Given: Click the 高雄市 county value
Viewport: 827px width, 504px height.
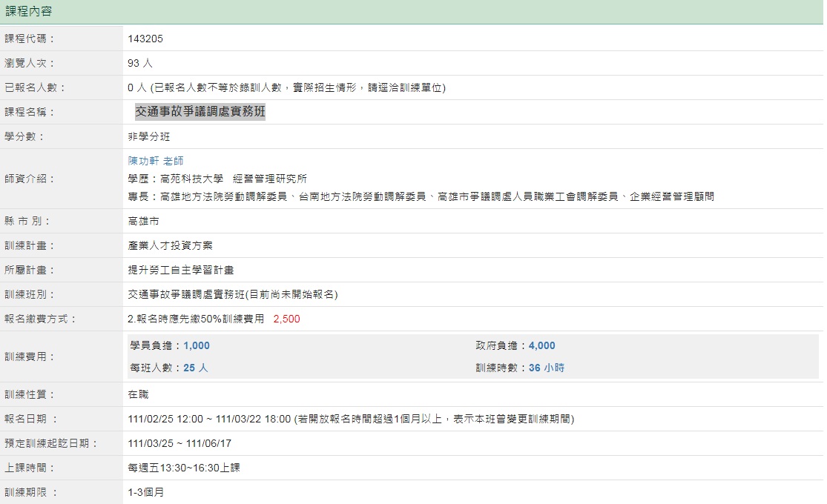Looking at the screenshot, I should 143,221.
